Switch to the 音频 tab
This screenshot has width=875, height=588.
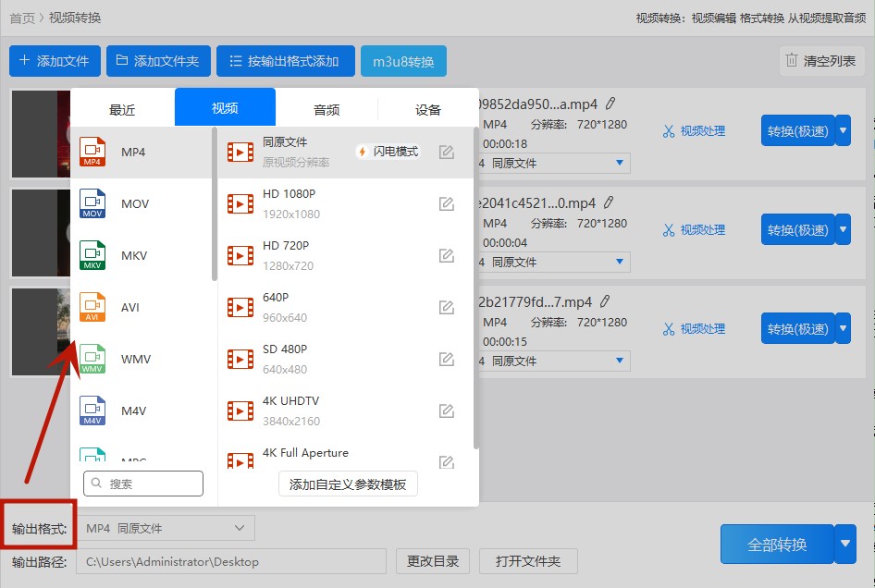[326, 108]
